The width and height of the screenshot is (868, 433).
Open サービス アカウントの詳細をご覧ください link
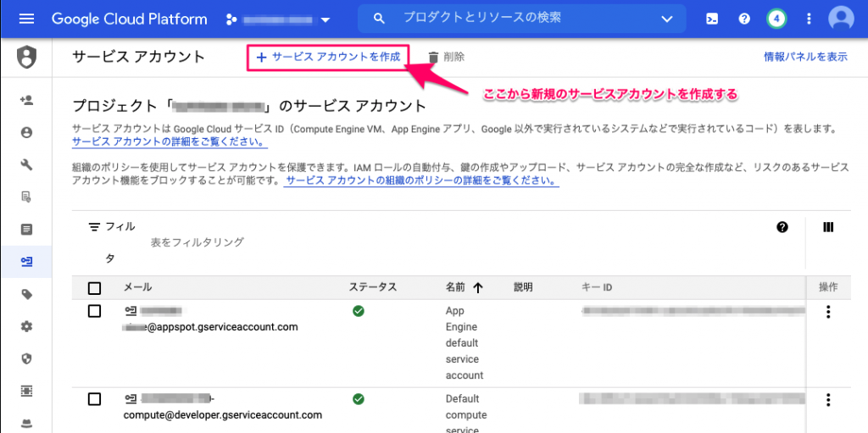[170, 142]
